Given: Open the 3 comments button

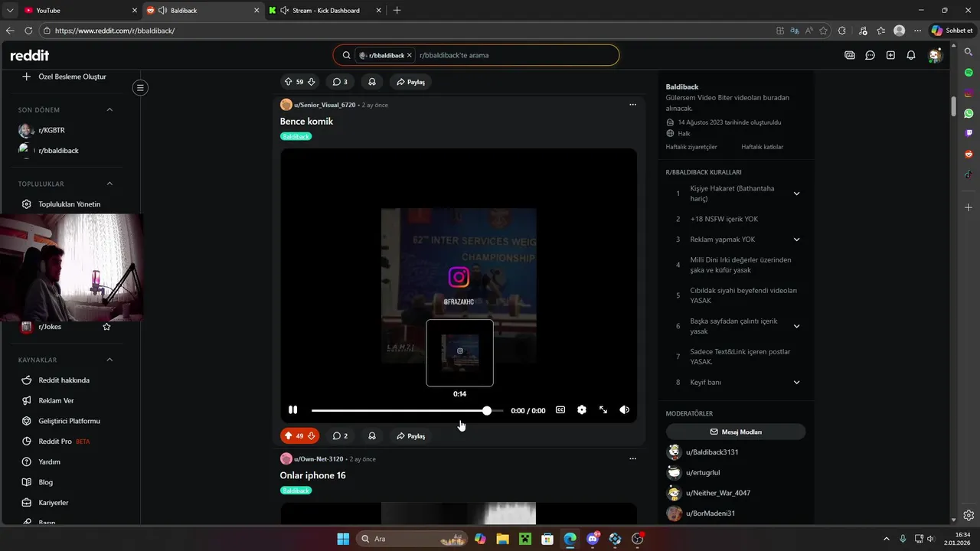Looking at the screenshot, I should point(340,81).
